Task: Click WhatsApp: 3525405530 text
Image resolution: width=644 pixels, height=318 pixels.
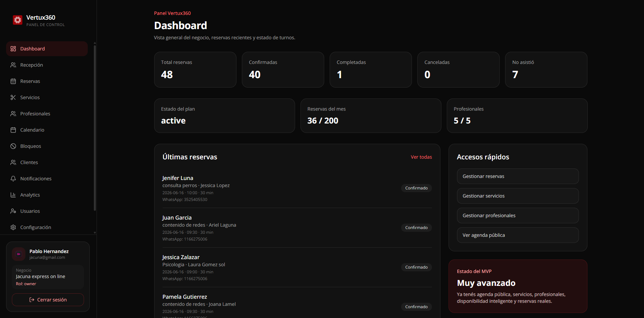Action: 185,200
